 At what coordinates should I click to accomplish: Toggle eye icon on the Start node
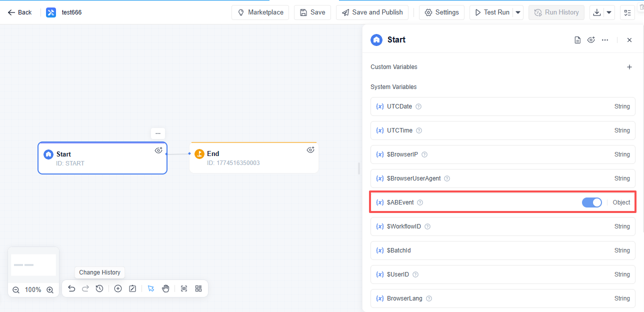tap(158, 150)
